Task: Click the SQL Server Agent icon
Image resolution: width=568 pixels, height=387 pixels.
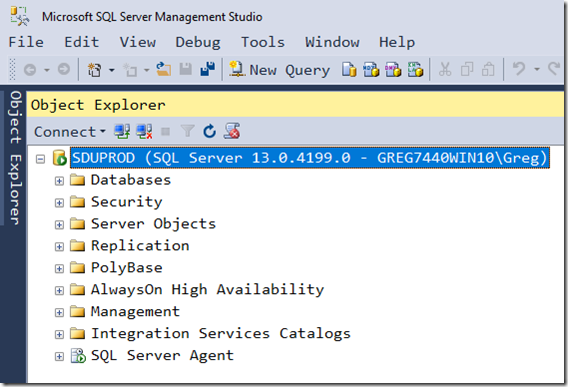Action: point(78,356)
